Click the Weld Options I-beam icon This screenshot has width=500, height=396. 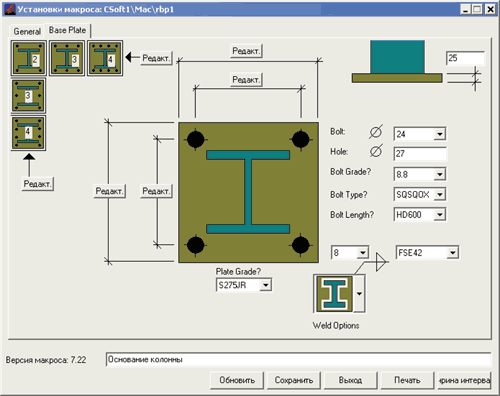[334, 294]
